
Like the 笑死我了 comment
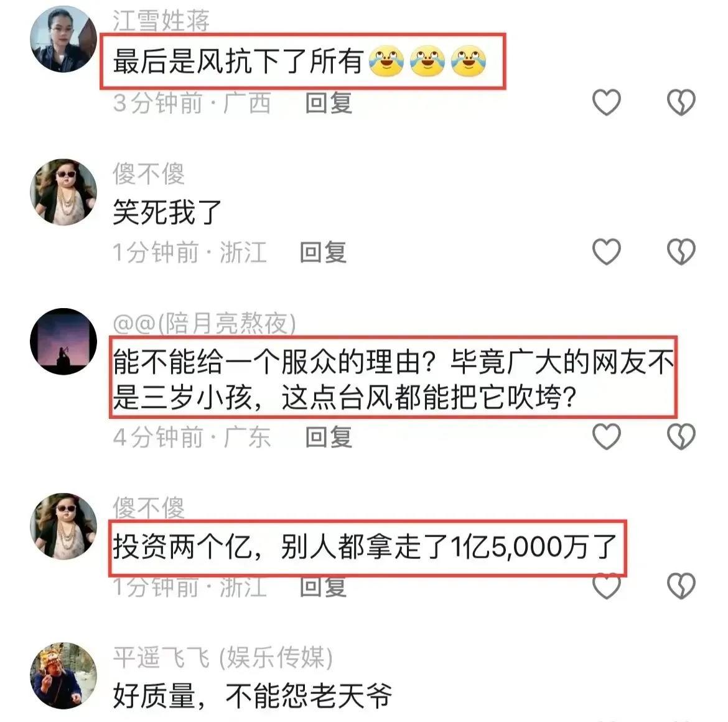pyautogui.click(x=607, y=251)
